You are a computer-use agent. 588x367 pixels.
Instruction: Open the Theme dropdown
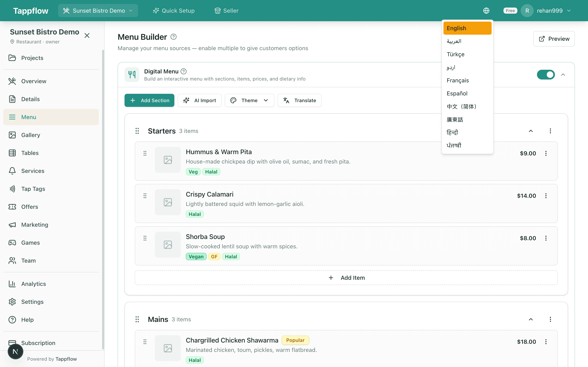pos(249,100)
